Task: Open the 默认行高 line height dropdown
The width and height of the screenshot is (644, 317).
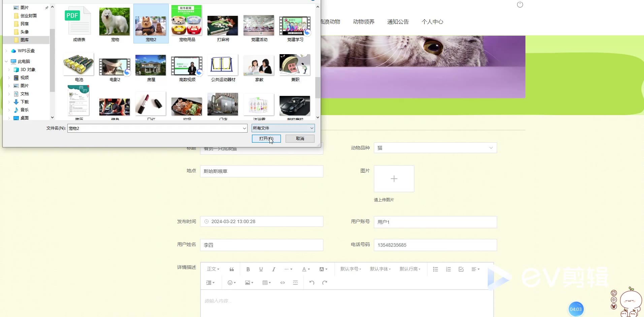Action: tap(410, 269)
